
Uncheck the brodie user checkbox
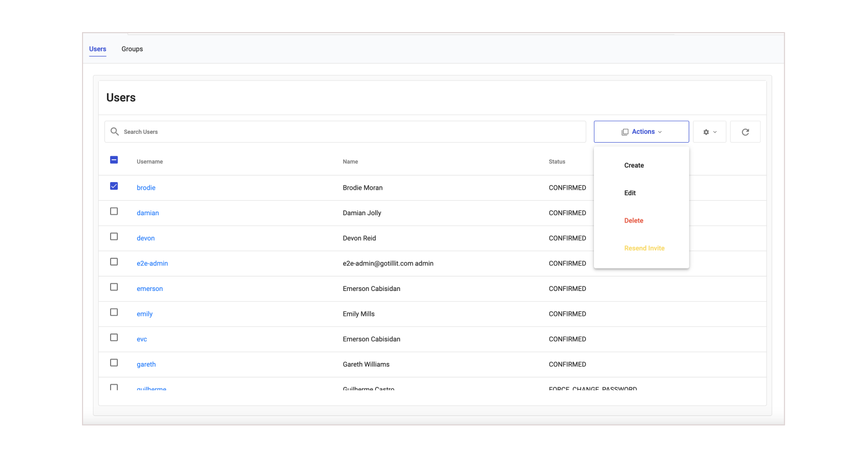114,186
